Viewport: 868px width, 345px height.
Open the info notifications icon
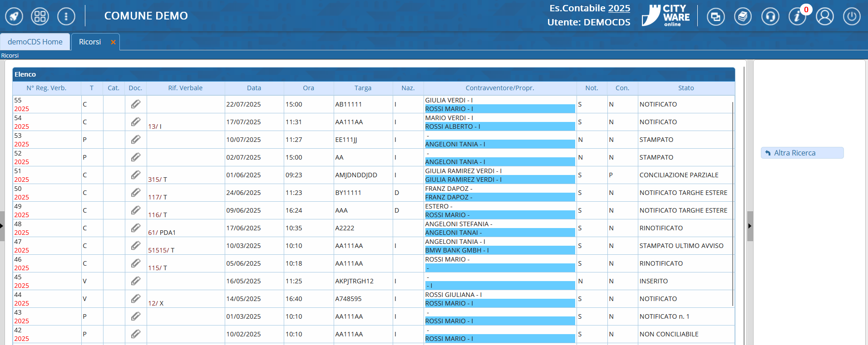click(x=798, y=17)
